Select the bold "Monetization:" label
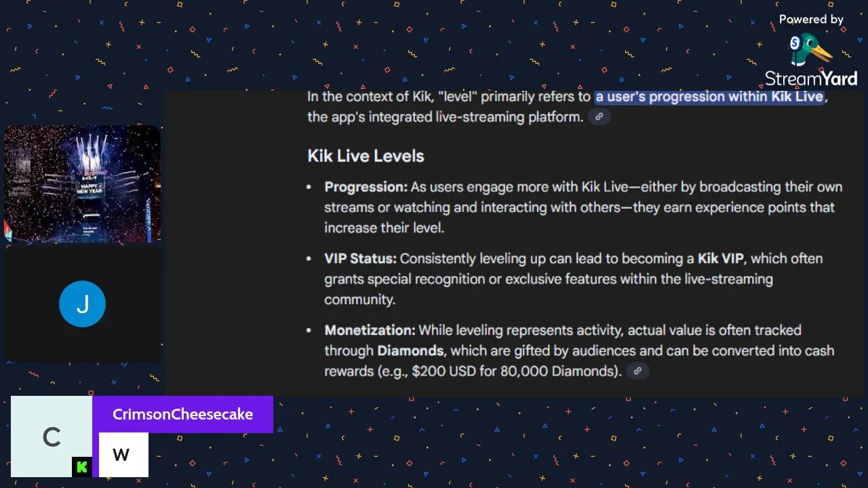This screenshot has height=488, width=868. pyautogui.click(x=370, y=330)
